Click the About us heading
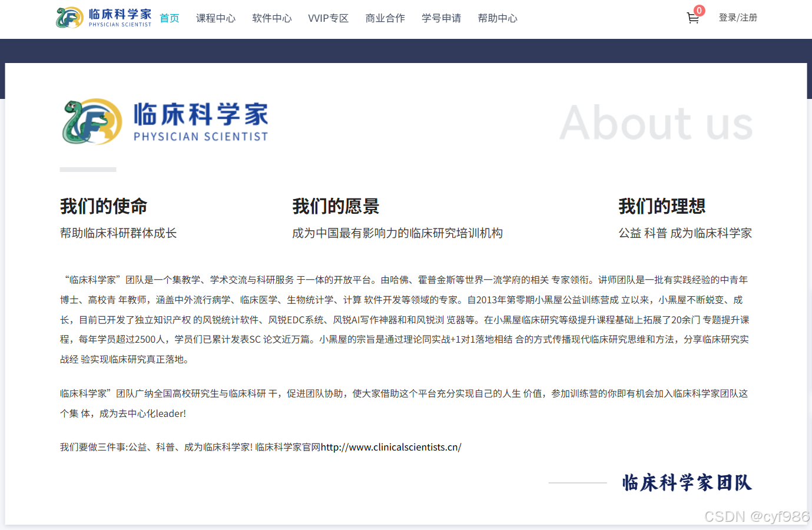This screenshot has width=812, height=530. tap(656, 123)
